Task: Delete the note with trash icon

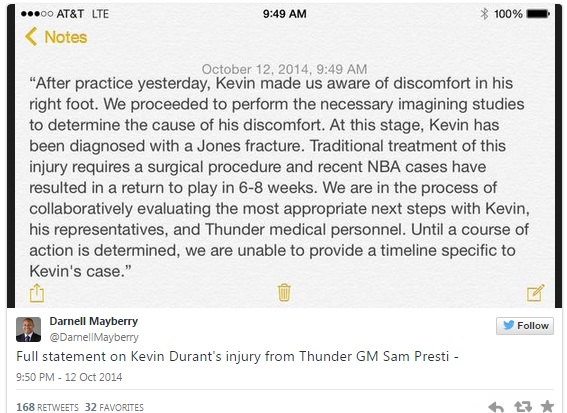Action: coord(284,293)
